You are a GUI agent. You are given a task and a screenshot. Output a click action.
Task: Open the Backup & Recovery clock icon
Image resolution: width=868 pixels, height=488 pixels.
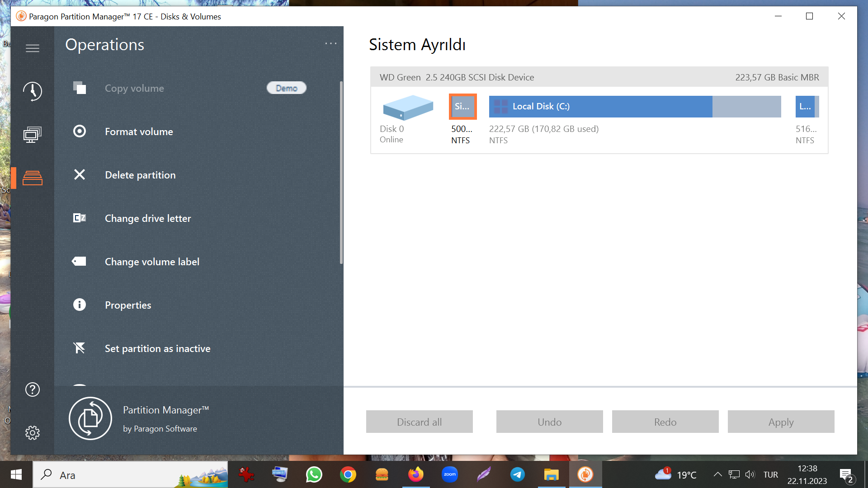coord(33,91)
